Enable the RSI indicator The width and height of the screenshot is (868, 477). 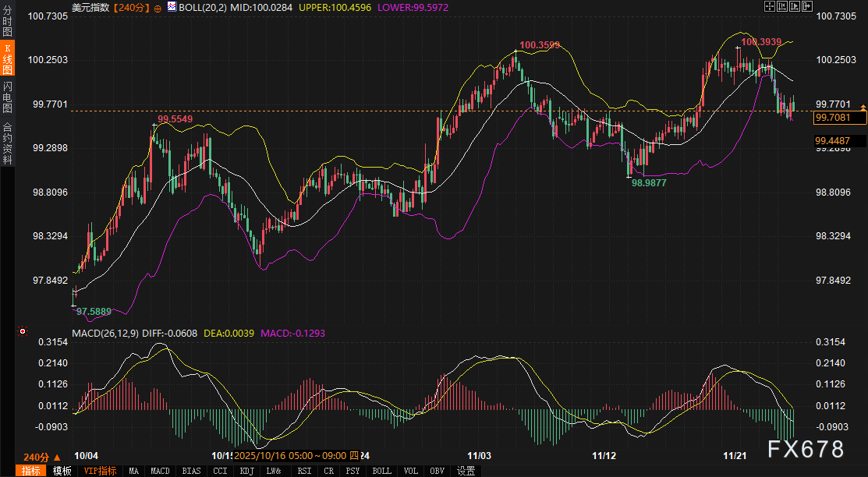(x=304, y=471)
